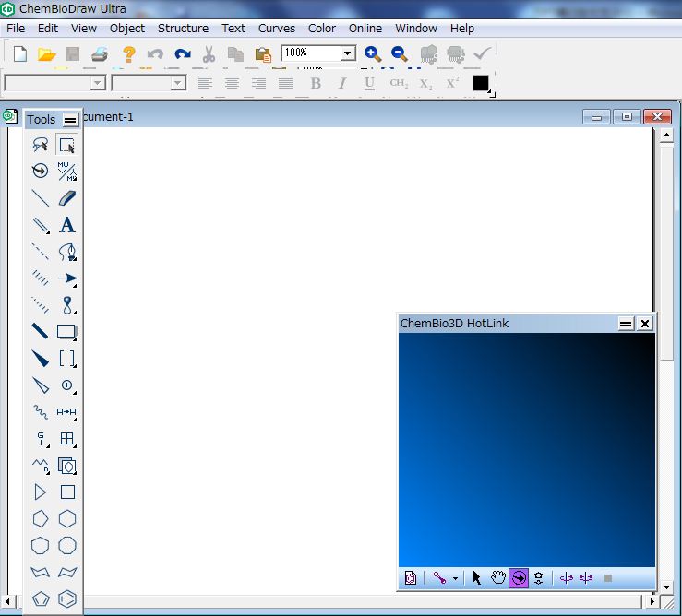Image resolution: width=682 pixels, height=616 pixels.
Task: Zoom in with the magnifier plus
Action: point(373,53)
